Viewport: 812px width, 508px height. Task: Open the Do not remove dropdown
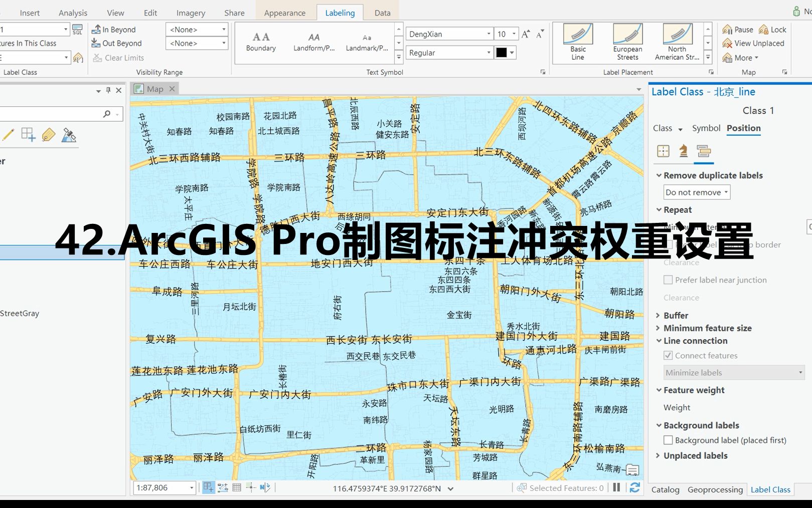coord(696,192)
